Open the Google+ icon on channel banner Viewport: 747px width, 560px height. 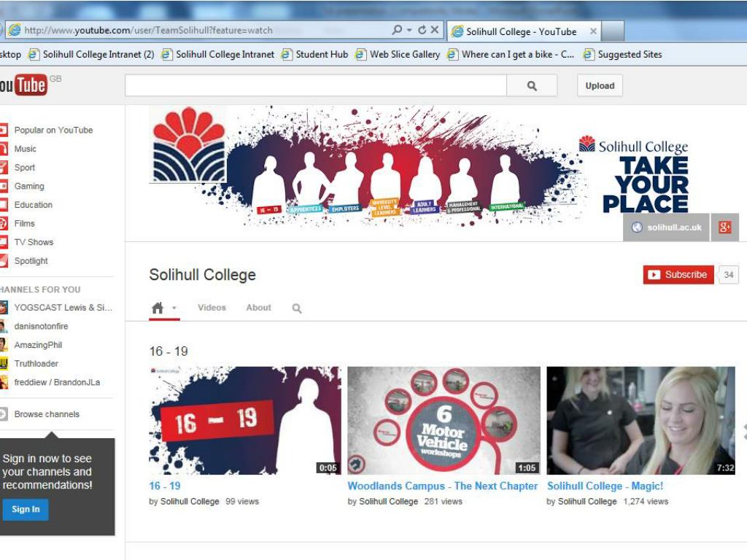point(724,227)
